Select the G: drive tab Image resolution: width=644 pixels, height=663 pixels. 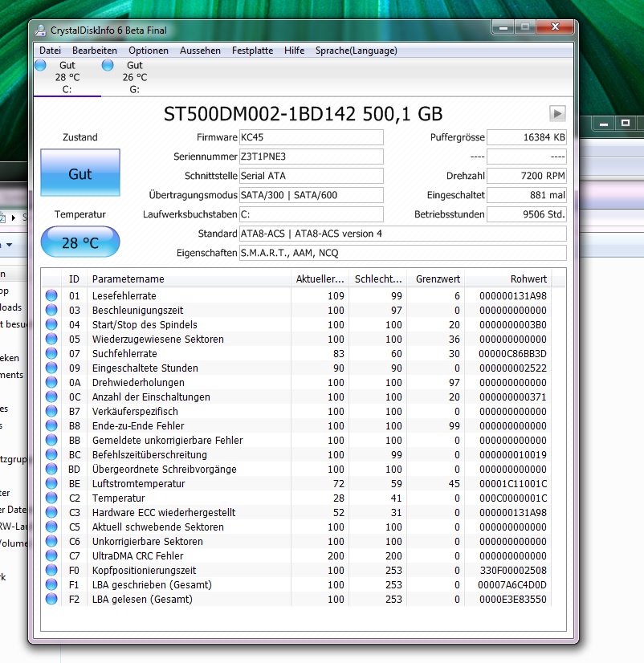135,77
